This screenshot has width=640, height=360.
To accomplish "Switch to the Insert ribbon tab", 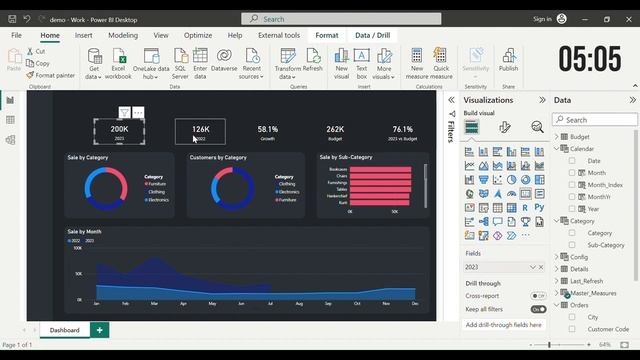I will coord(83,35).
